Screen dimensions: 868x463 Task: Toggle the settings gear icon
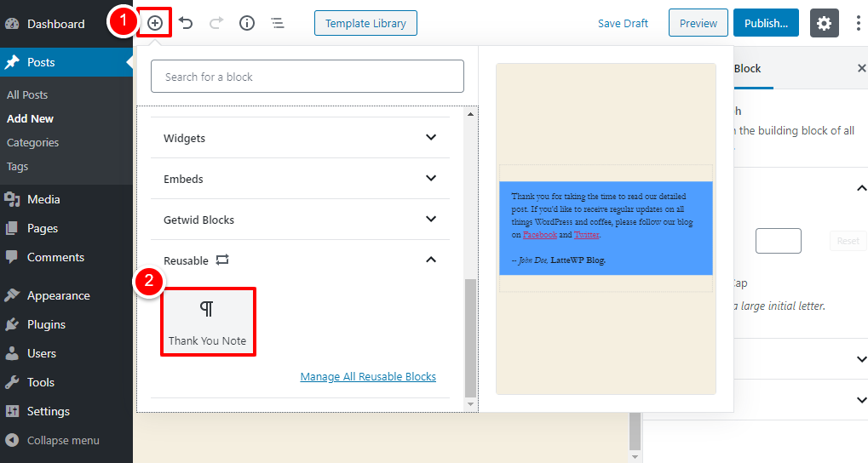824,23
